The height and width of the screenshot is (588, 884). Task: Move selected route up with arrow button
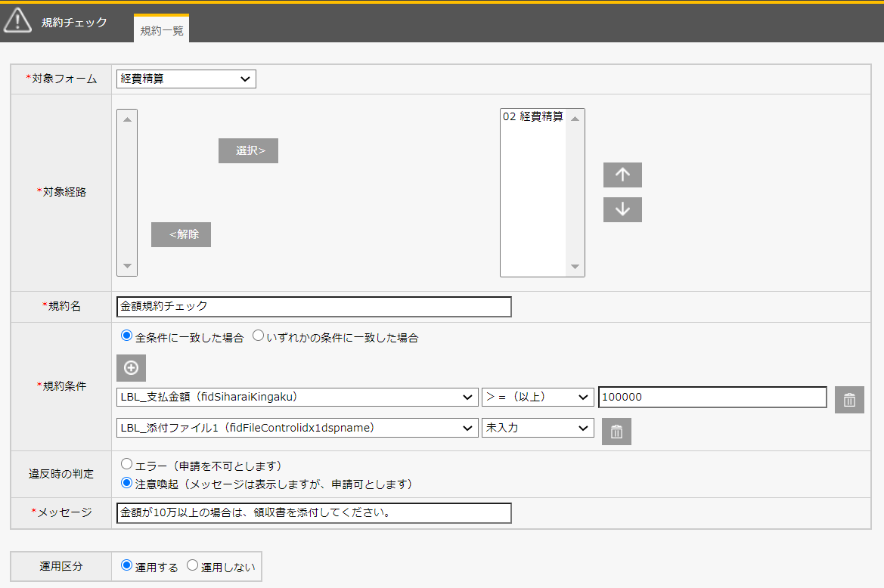click(x=622, y=175)
